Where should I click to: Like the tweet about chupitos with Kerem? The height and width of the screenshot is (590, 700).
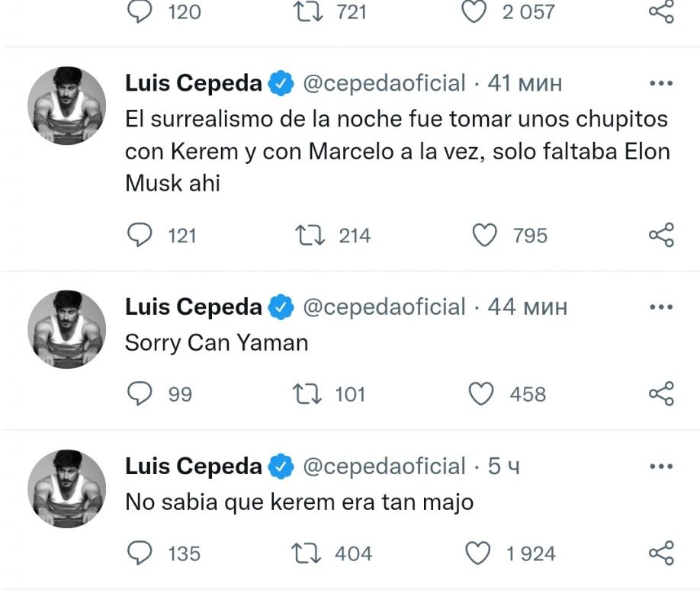[485, 236]
